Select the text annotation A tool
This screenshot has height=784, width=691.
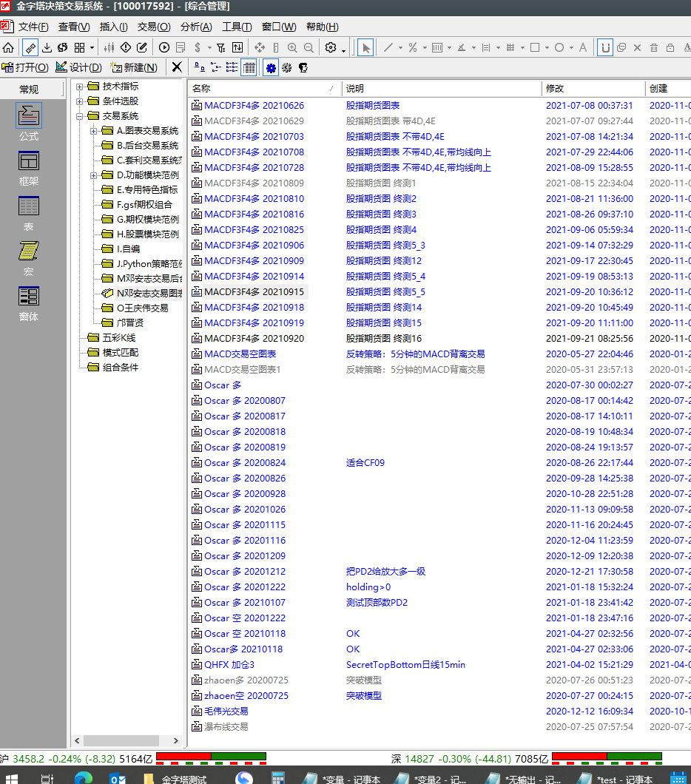[x=583, y=47]
